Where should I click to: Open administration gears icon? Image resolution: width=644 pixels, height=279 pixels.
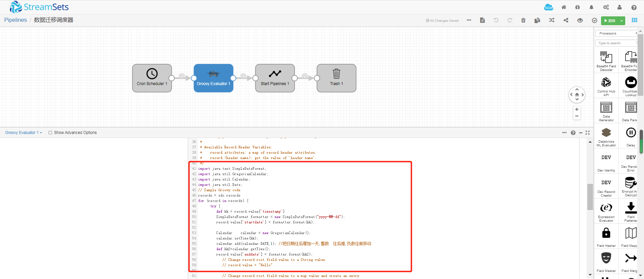(x=606, y=7)
